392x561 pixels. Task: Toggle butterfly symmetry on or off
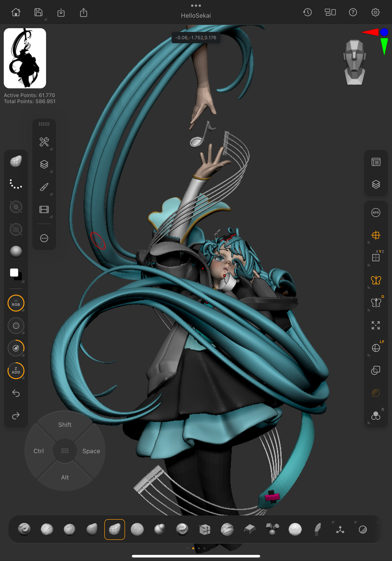[376, 280]
